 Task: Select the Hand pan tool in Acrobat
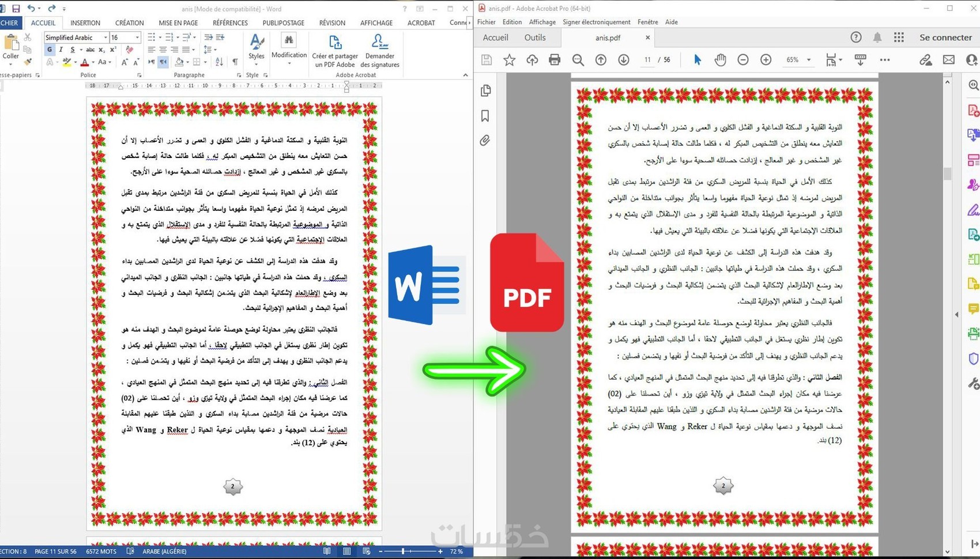720,60
